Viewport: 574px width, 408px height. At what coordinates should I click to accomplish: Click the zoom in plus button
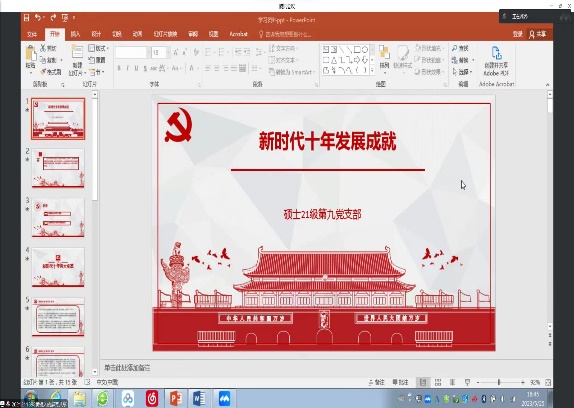click(523, 382)
